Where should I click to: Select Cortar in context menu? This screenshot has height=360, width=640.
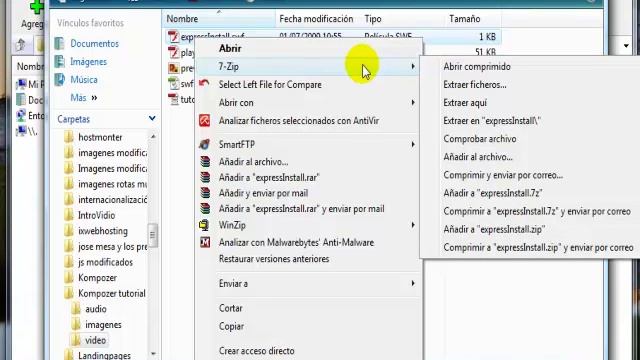point(231,308)
